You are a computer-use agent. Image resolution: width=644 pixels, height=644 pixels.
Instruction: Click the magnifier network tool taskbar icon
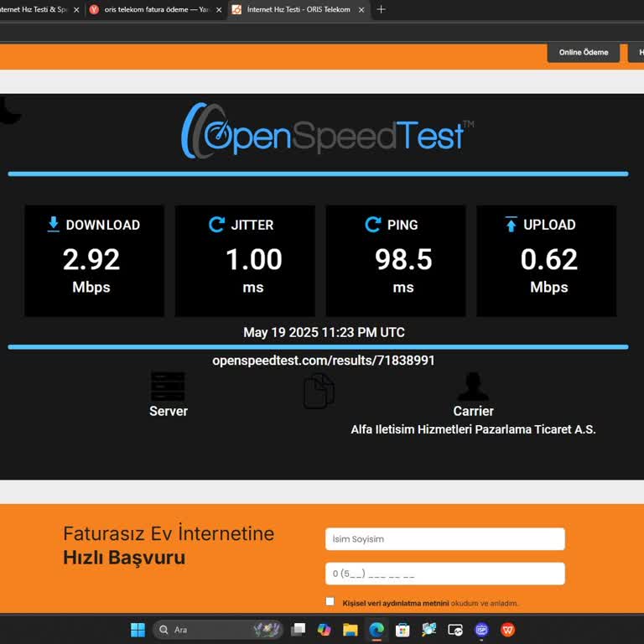tap(428, 630)
